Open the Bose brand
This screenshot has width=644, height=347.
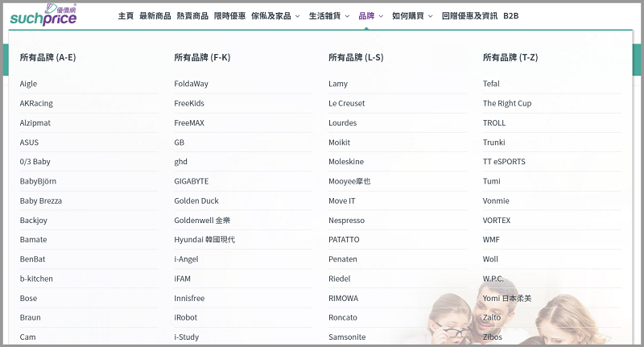click(28, 299)
